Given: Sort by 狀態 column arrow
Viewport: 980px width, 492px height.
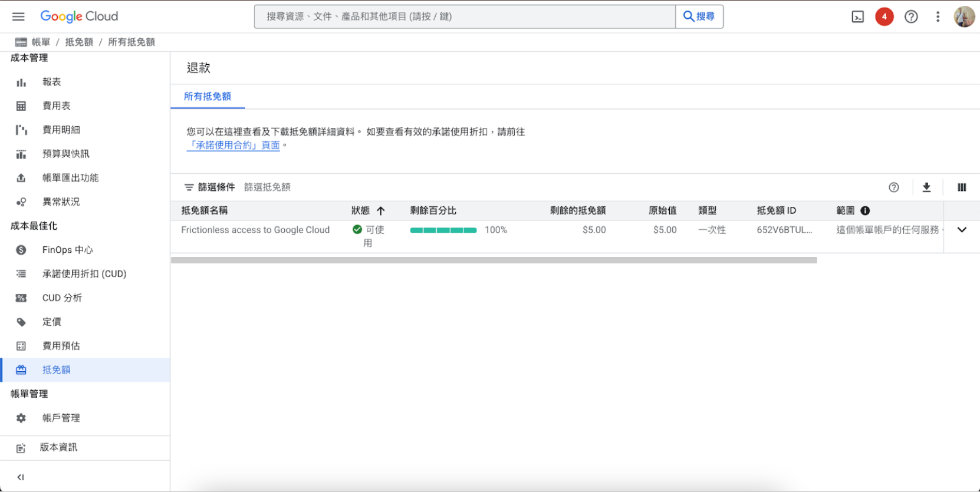Looking at the screenshot, I should click(x=381, y=211).
